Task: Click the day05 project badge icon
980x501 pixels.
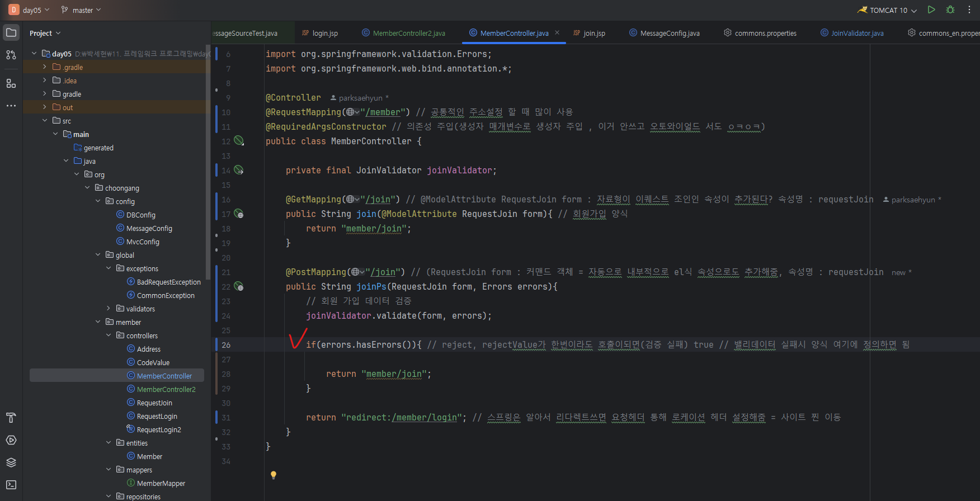Action: click(13, 10)
